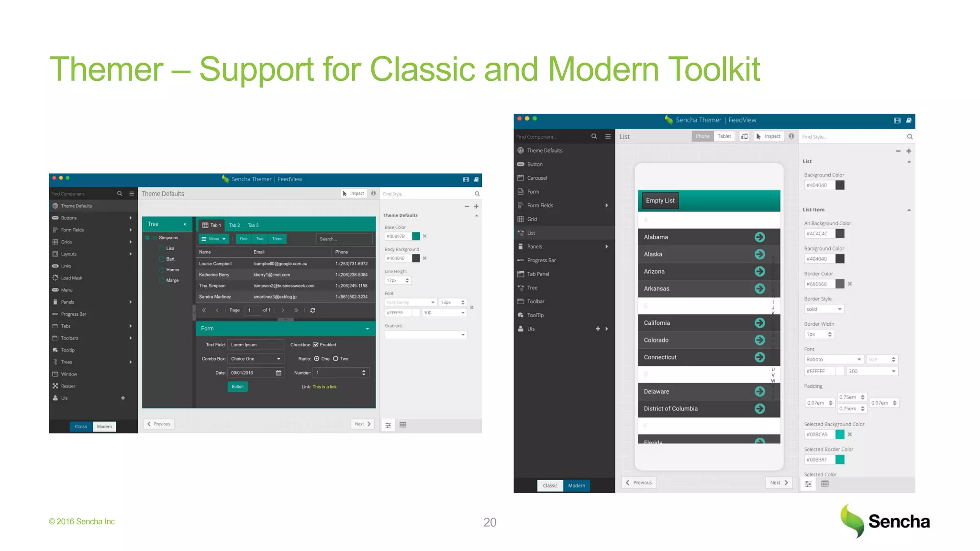
Task: Click refresh icon in grid paging toolbar
Action: (312, 310)
